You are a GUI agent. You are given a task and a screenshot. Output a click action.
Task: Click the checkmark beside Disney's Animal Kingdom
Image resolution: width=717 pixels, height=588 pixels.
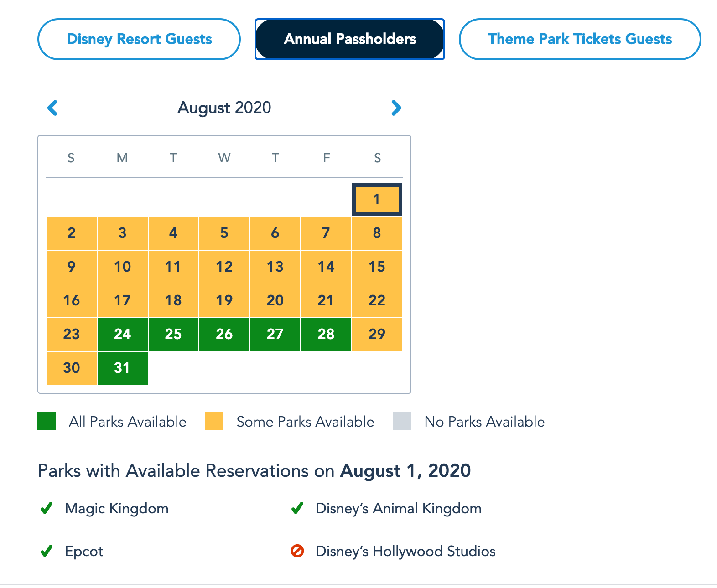297,508
